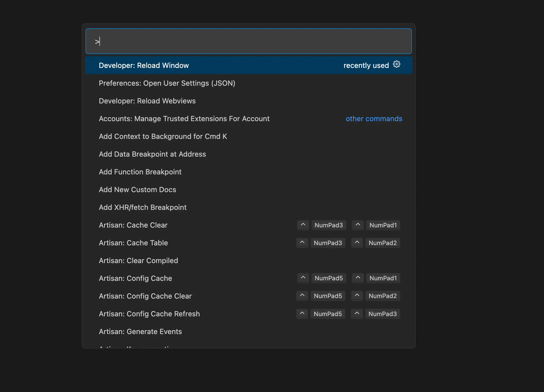Select Add Context to Background for Cmd K
Viewport: 544px width, 392px height.
163,136
